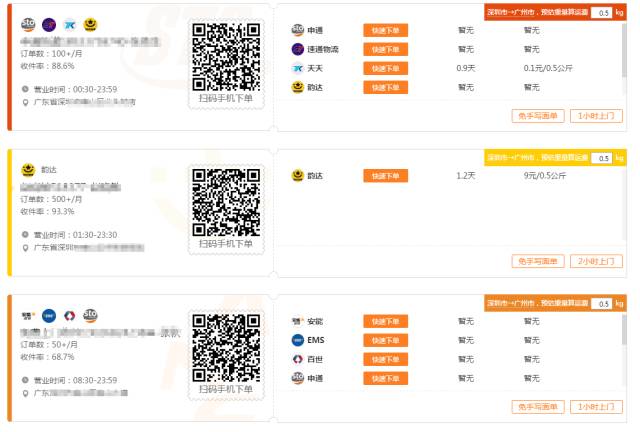Click location pin icon in second card
The image size is (640, 432).
25,248
